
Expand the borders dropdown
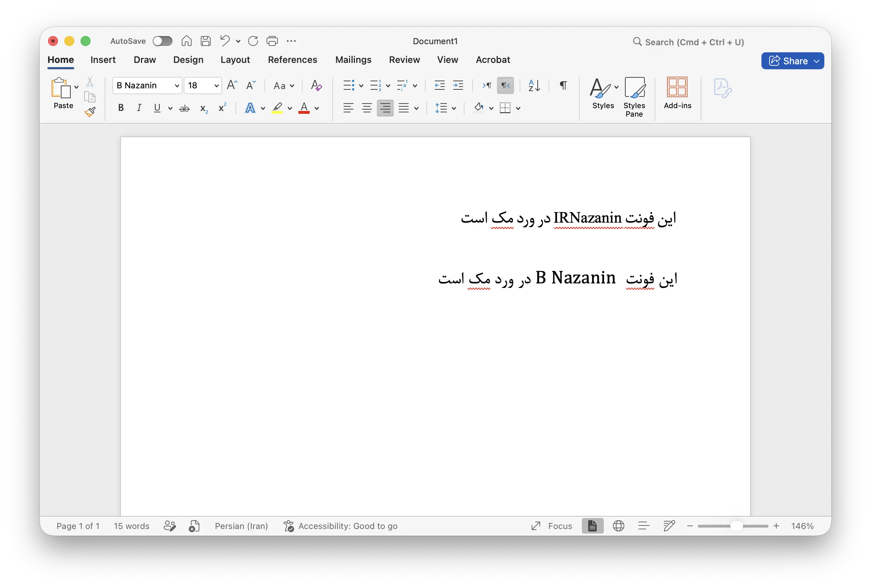518,109
